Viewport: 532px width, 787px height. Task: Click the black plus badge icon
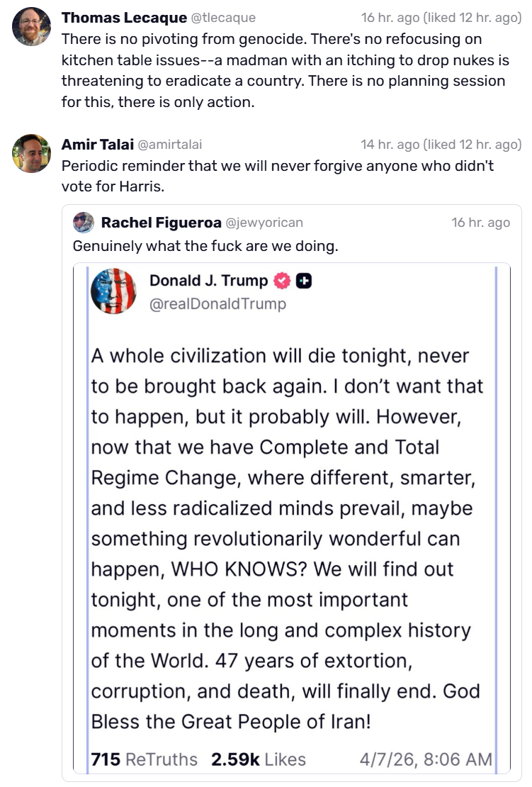pyautogui.click(x=304, y=281)
